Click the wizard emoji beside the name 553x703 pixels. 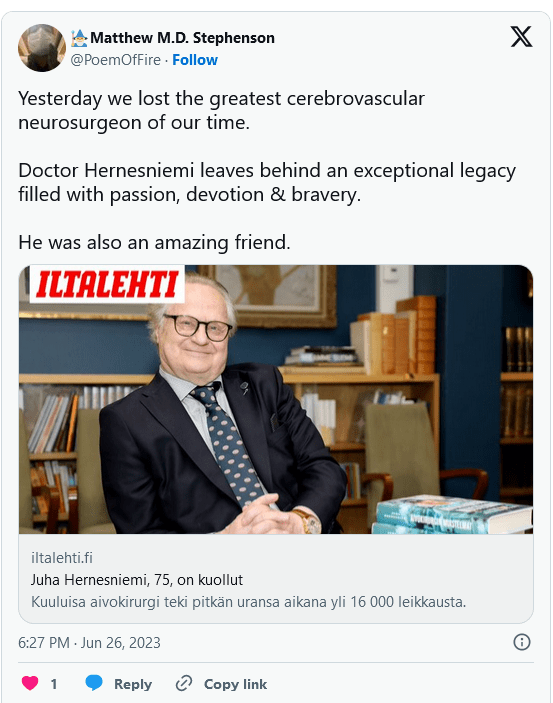[x=79, y=38]
